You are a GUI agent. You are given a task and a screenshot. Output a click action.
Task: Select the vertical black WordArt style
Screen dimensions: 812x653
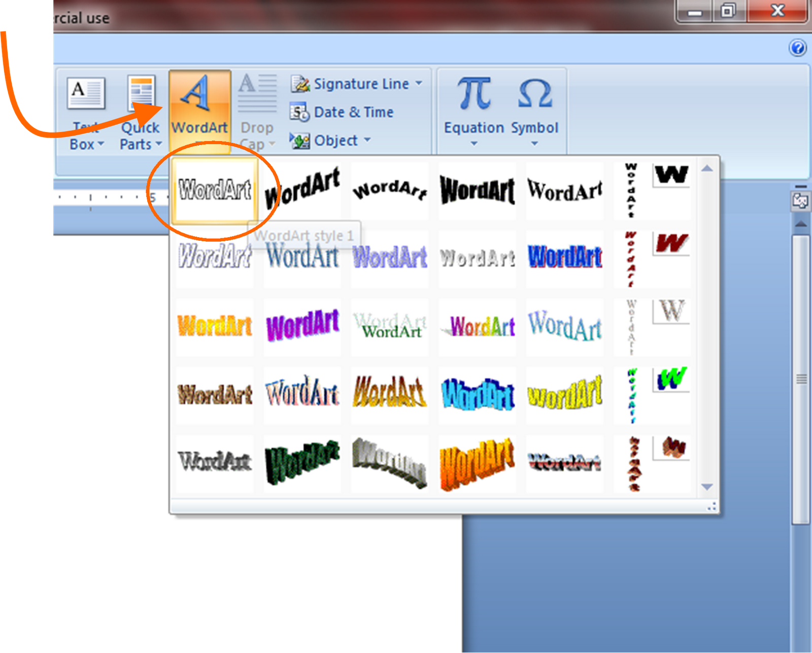click(x=652, y=191)
